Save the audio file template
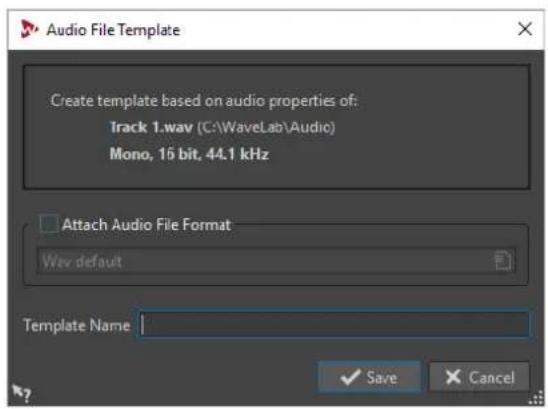The width and height of the screenshot is (548, 409). pos(369,377)
